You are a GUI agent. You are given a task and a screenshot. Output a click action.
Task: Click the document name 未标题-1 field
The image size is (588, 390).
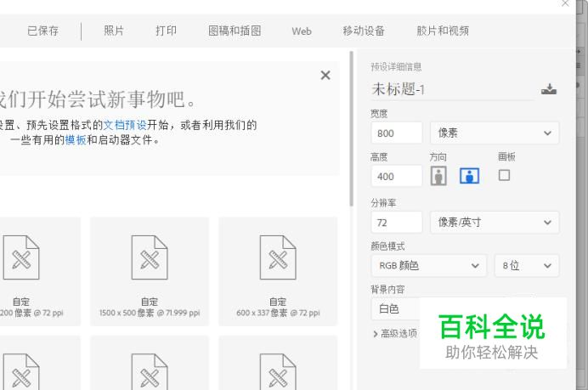click(x=452, y=89)
